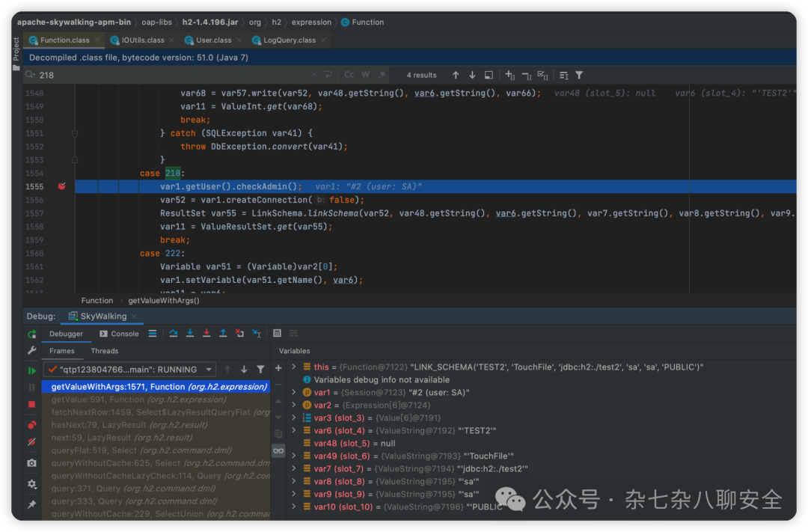The height and width of the screenshot is (532, 808).
Task: Stop debugging with the red square icon
Action: coord(32,404)
